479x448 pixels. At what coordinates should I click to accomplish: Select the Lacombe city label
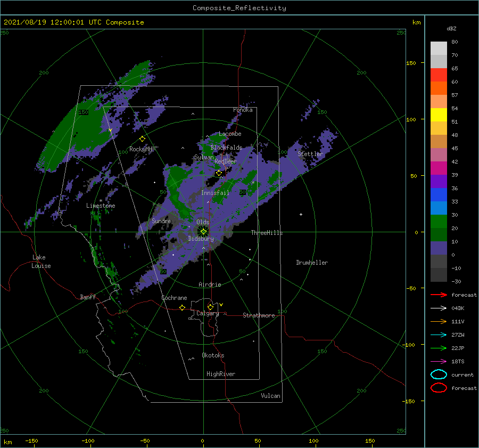coord(230,134)
